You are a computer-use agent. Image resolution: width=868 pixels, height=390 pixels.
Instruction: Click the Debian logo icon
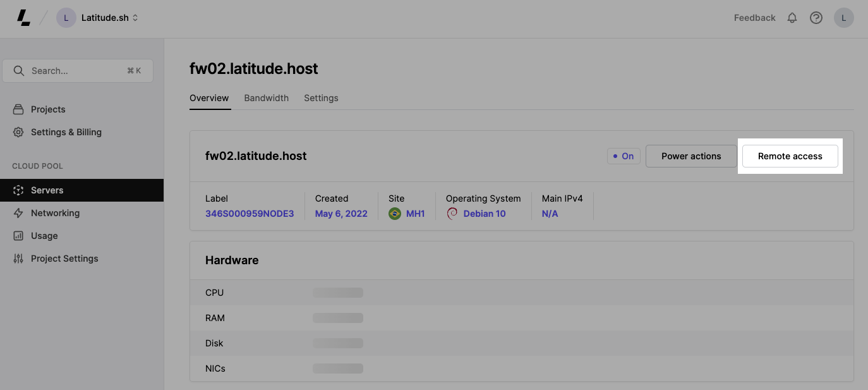[x=452, y=214]
